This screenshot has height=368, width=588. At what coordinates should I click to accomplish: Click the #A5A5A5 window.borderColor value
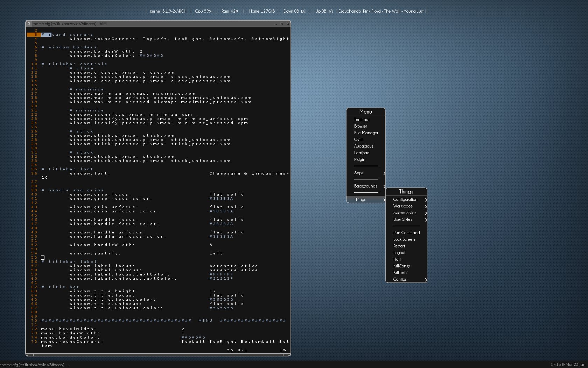[151, 56]
